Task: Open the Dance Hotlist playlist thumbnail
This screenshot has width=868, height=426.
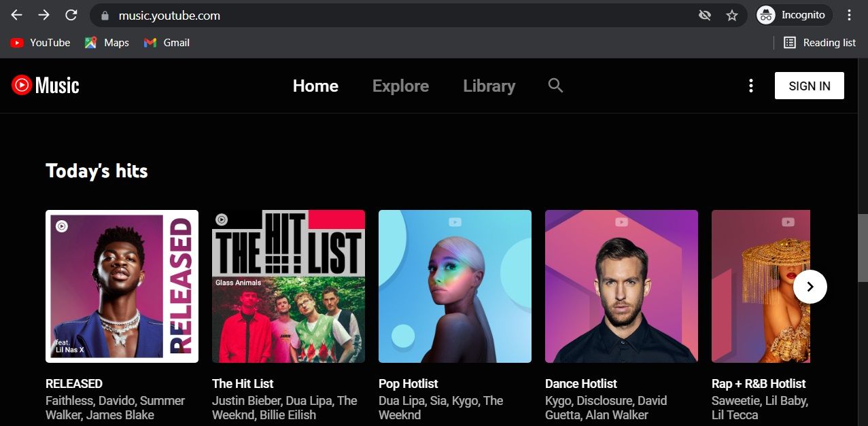Action: pyautogui.click(x=621, y=286)
